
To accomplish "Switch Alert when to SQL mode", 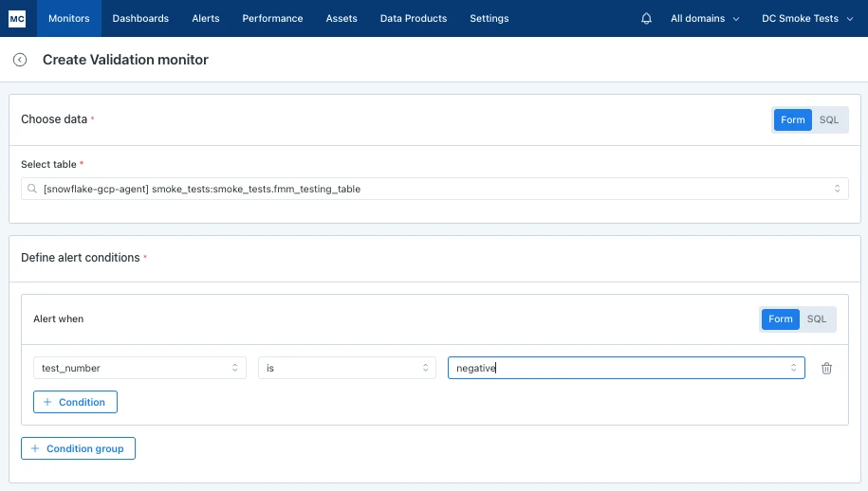I will point(817,319).
